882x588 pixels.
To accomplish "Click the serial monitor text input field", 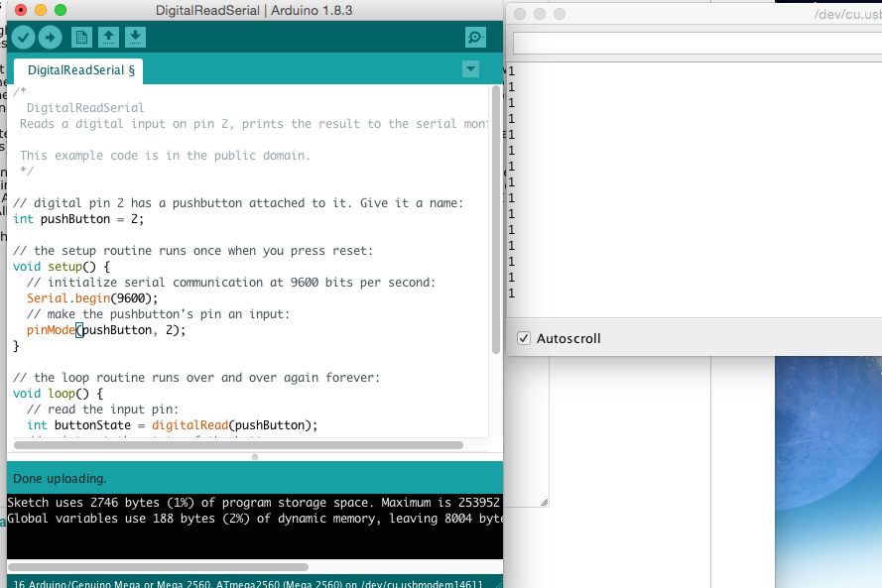I will [697, 44].
